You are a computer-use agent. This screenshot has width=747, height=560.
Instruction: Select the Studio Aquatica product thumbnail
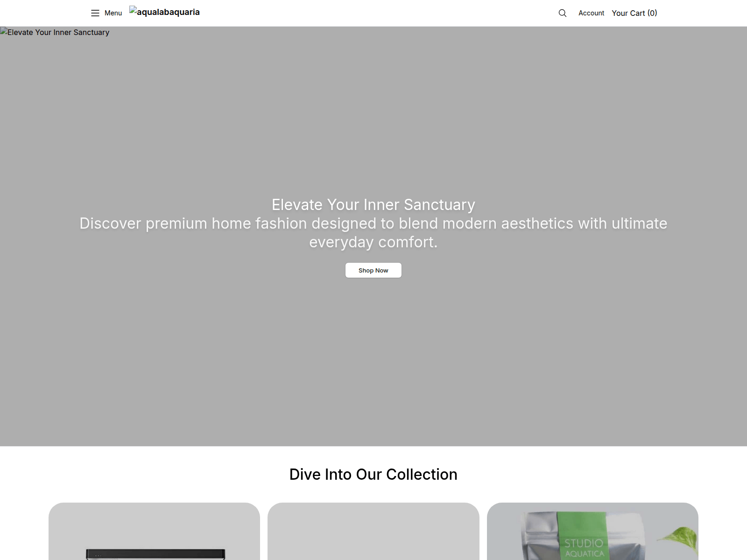592,532
